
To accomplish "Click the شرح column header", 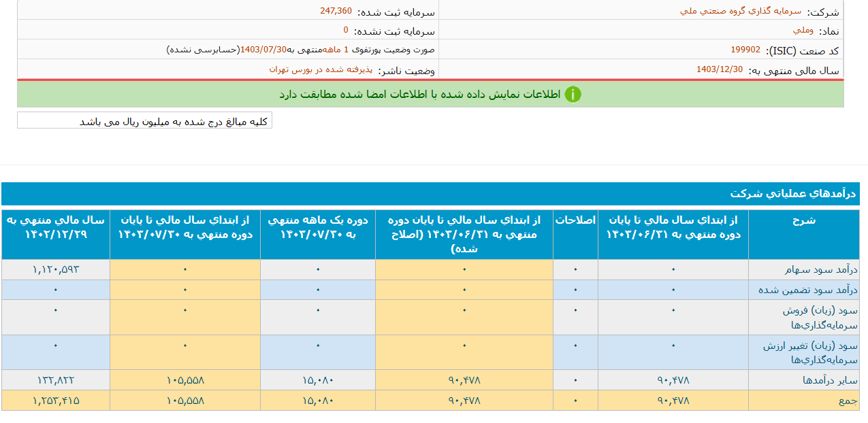I will coord(803,220).
